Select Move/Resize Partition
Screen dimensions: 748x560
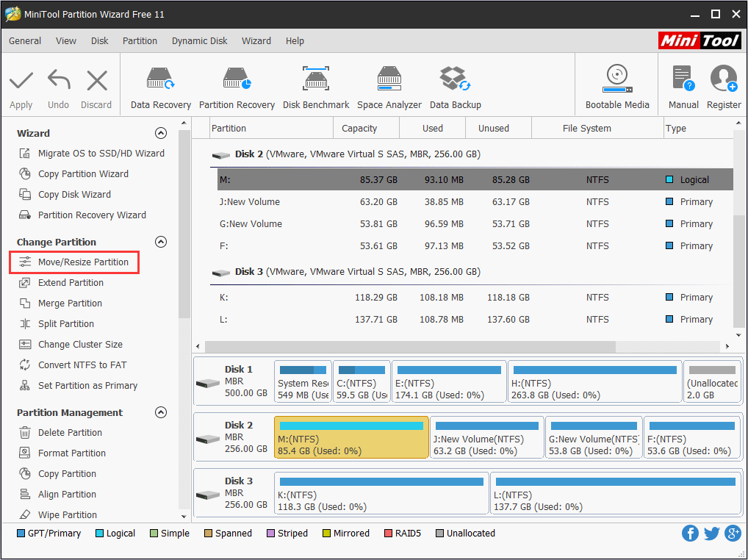[73, 262]
